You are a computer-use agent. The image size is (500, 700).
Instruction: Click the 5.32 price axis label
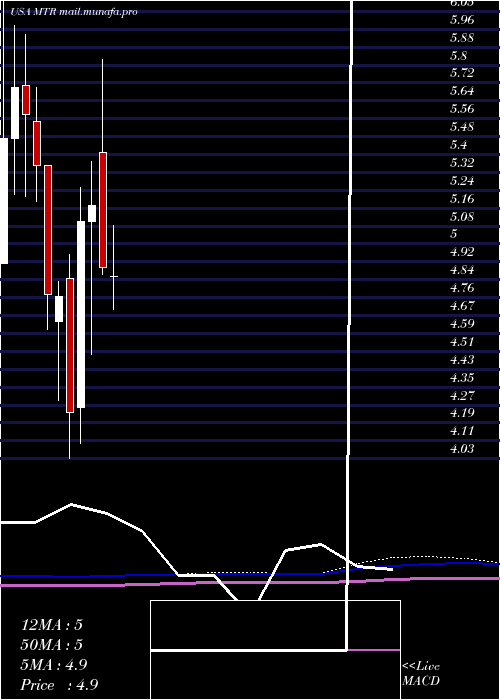[x=462, y=162]
